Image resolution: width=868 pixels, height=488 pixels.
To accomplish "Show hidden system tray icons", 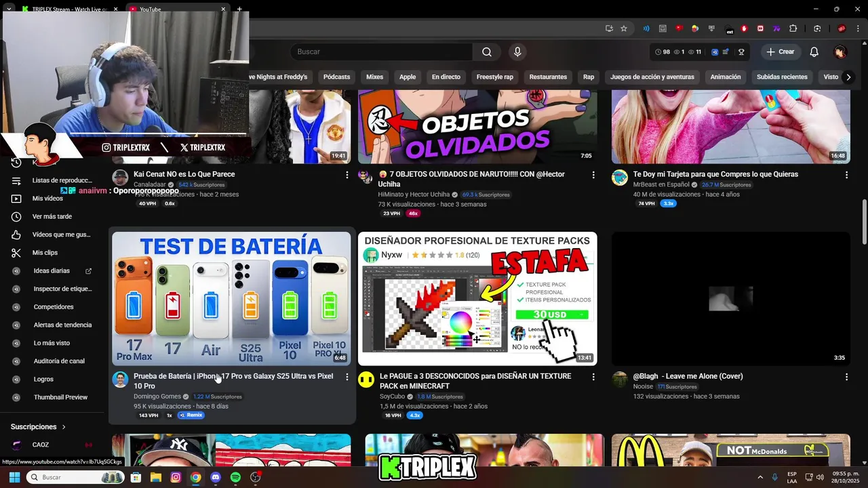I will [760, 477].
